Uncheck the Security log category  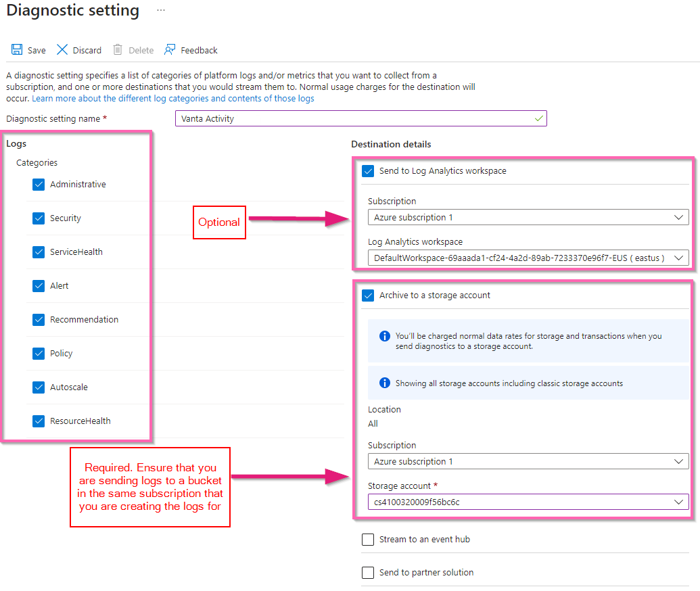pos(39,218)
